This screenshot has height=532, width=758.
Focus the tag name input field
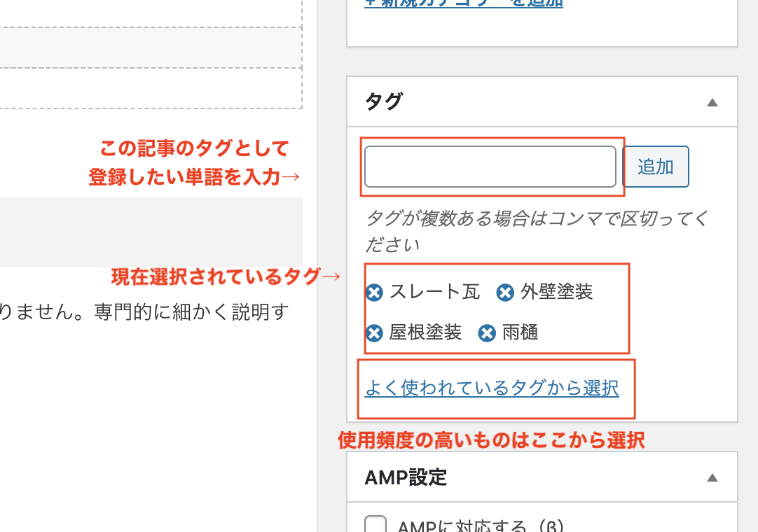tap(490, 167)
